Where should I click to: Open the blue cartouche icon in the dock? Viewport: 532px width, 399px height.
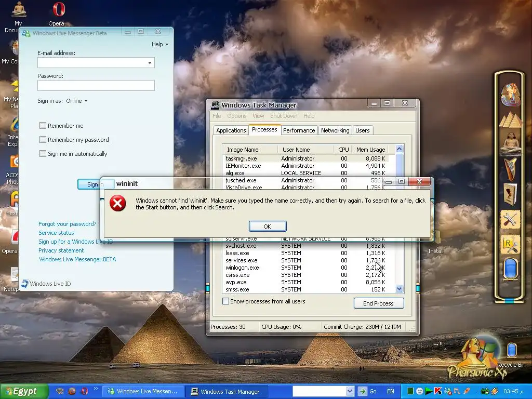point(511,268)
